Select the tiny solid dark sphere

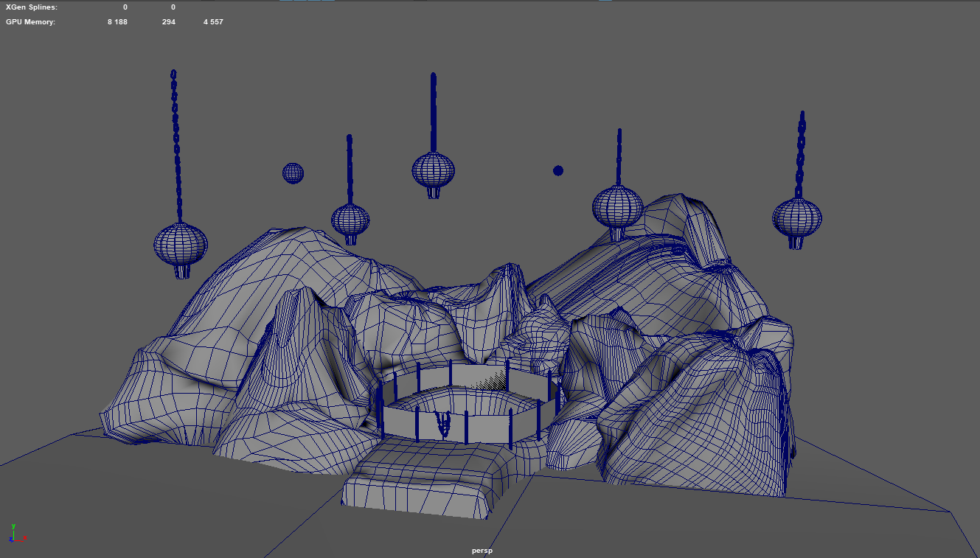tap(558, 171)
